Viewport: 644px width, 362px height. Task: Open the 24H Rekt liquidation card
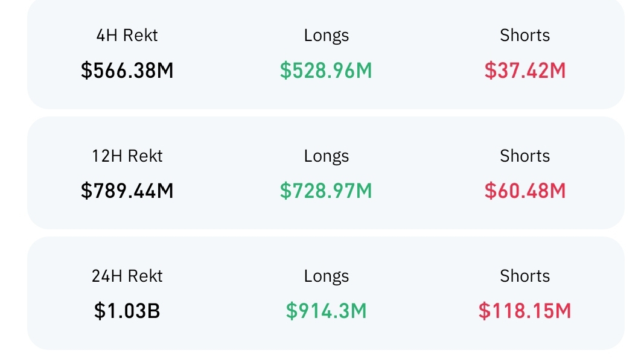(226, 294)
